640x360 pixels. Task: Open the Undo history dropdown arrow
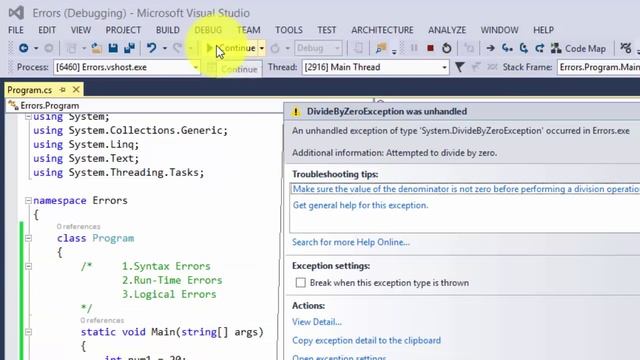coord(165,48)
